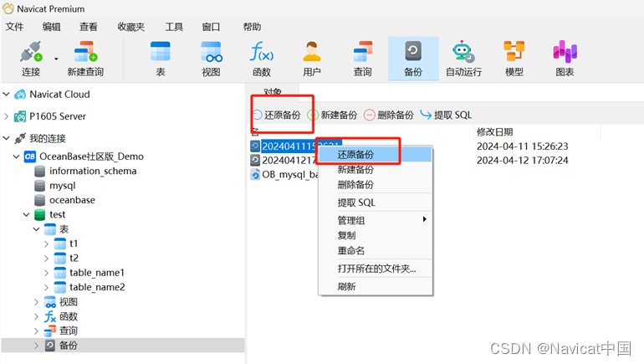Select the test database

[x=58, y=214]
